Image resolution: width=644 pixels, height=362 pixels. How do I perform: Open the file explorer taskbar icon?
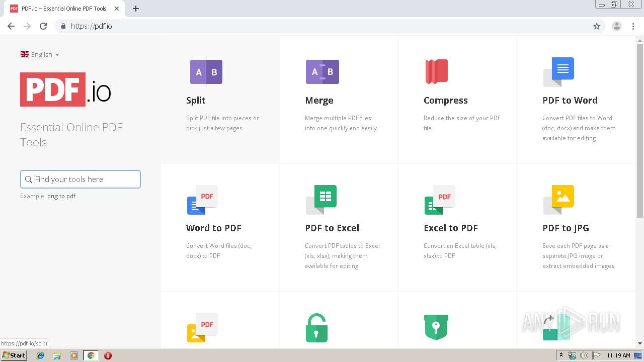coord(57,355)
